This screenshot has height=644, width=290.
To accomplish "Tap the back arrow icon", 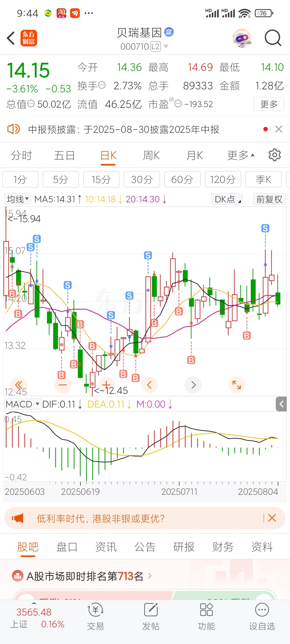I will 11,38.
